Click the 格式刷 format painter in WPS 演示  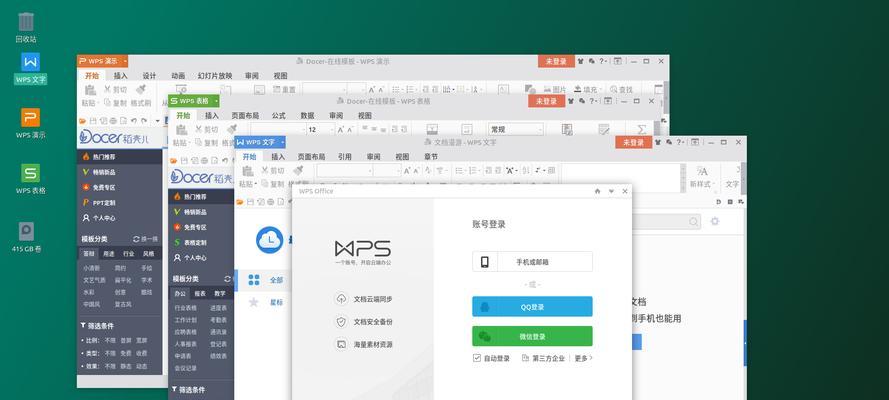141,89
